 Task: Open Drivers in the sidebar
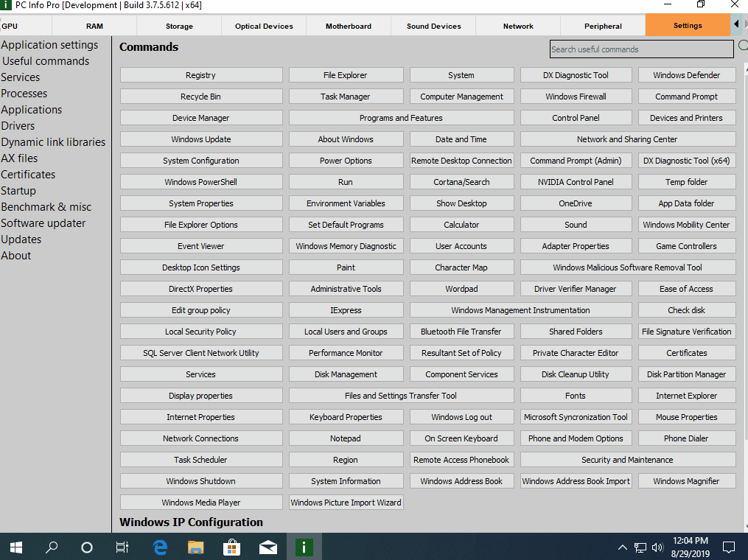coord(18,126)
